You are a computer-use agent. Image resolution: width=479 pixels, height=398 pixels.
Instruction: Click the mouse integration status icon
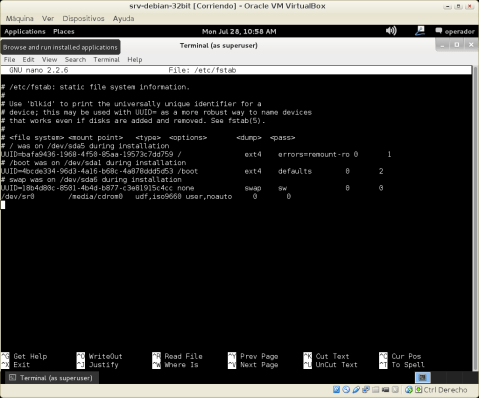(x=409, y=390)
